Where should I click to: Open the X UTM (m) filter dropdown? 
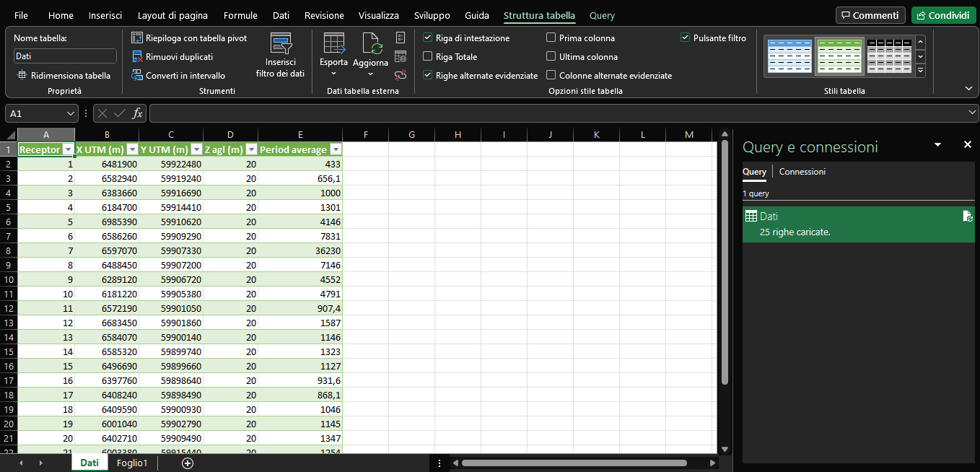(132, 149)
